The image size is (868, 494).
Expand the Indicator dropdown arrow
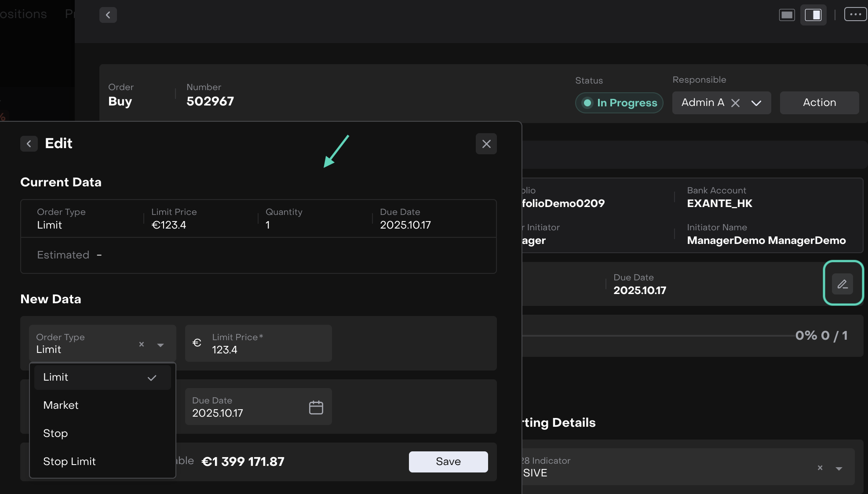[x=839, y=469]
